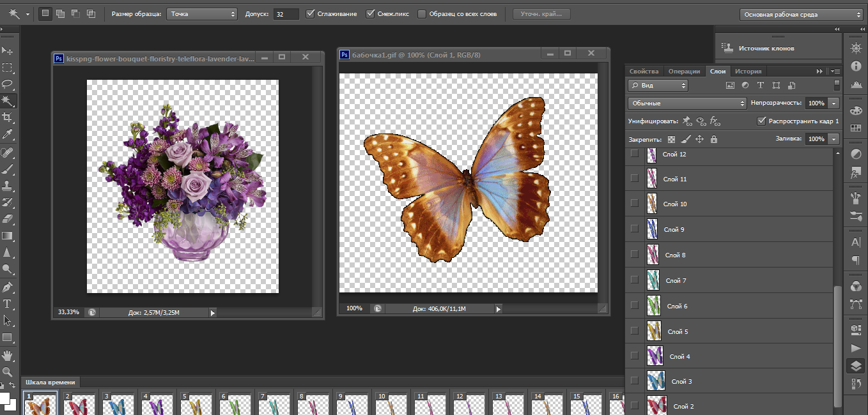Select frame 5 thumbnail in the timeline
The image size is (868, 415).
tap(196, 405)
